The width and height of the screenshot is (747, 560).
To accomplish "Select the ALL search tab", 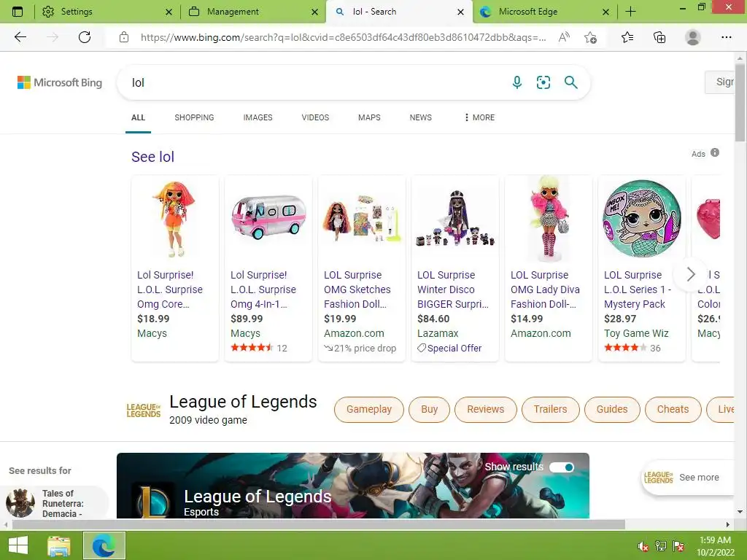I will click(138, 117).
